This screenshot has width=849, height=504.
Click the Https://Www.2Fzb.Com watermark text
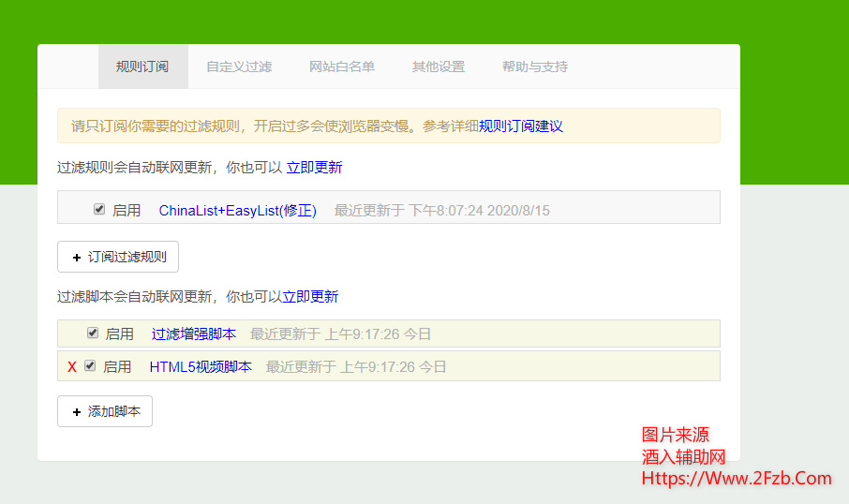737,479
